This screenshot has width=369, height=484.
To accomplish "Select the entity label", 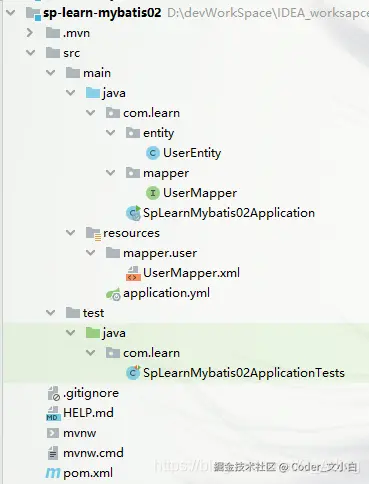I will click(159, 133).
